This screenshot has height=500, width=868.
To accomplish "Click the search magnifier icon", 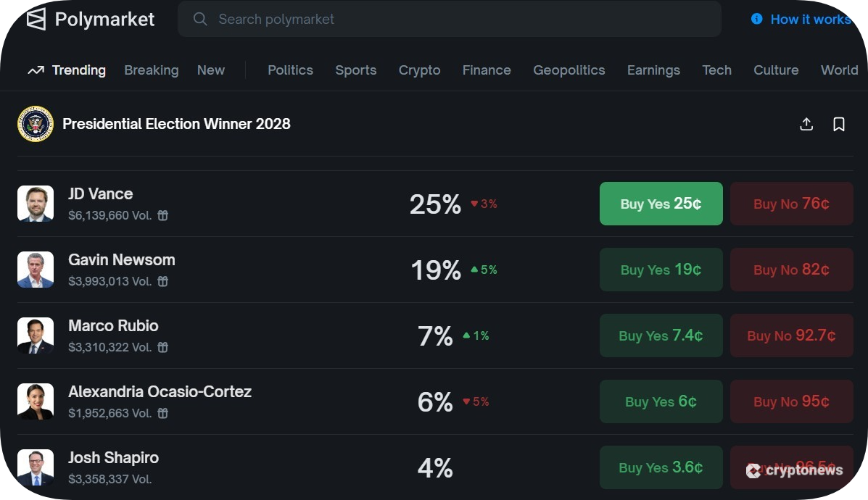I will point(200,20).
